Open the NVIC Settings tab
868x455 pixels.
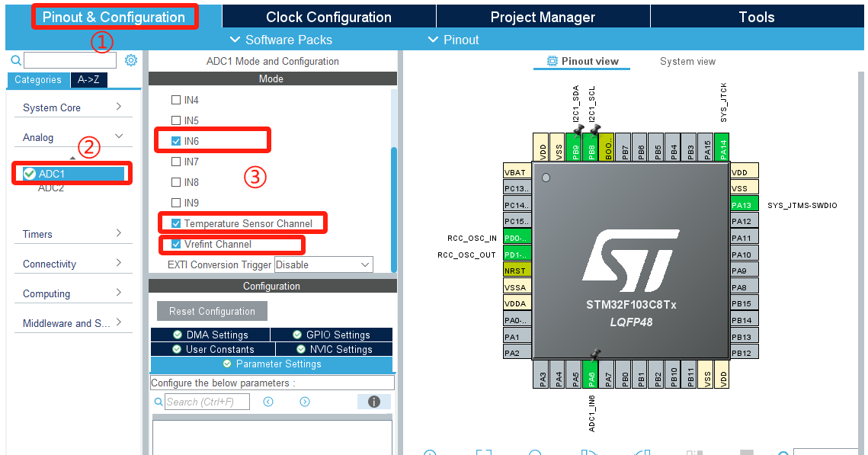click(335, 349)
